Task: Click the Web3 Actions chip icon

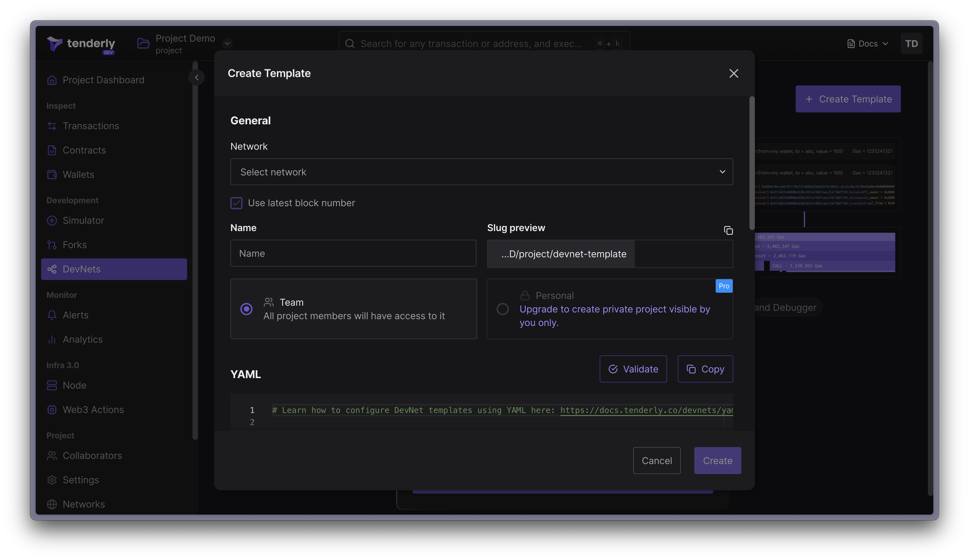Action: [52, 410]
